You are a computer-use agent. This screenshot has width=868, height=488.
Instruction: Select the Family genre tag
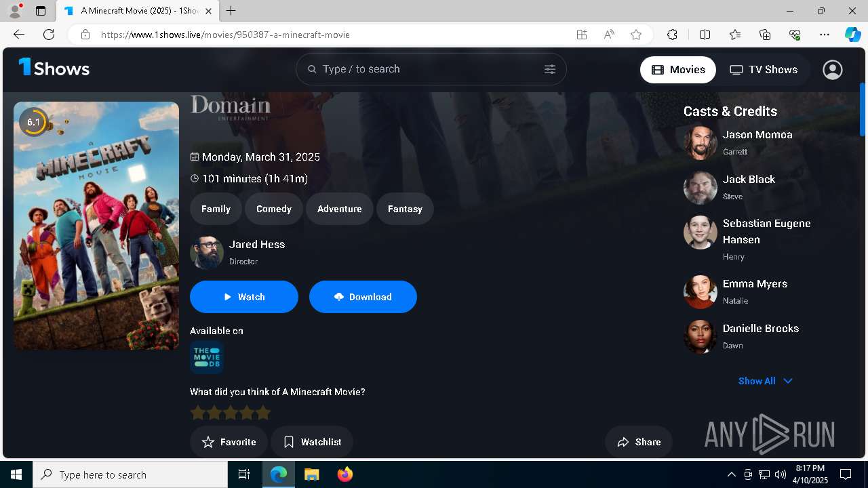pyautogui.click(x=216, y=209)
